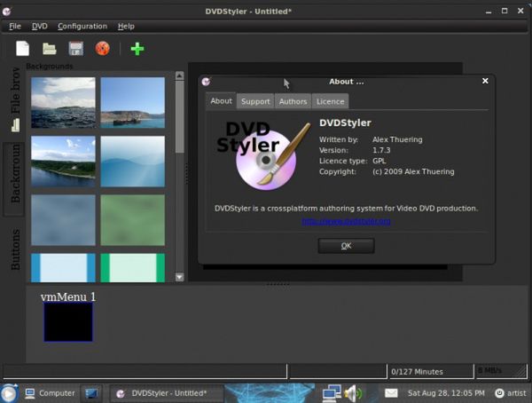Click the DVDStyler logo image in About dialog

pos(264,155)
